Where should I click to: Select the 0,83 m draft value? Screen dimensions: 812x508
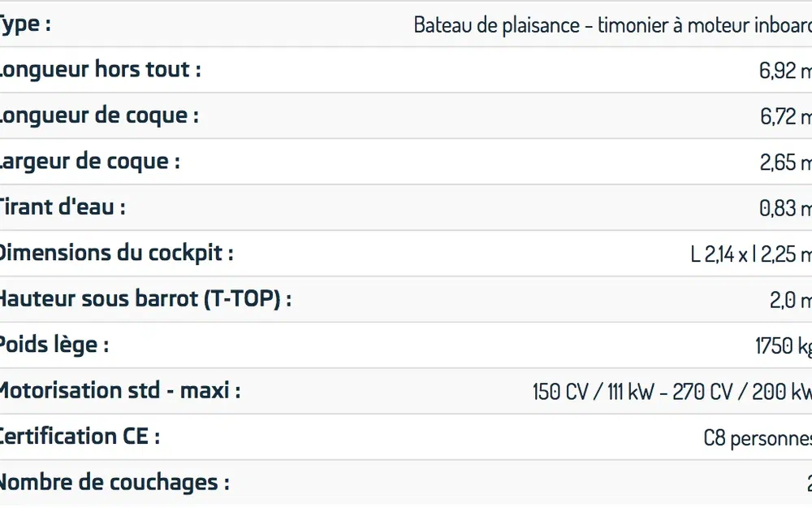(x=785, y=208)
